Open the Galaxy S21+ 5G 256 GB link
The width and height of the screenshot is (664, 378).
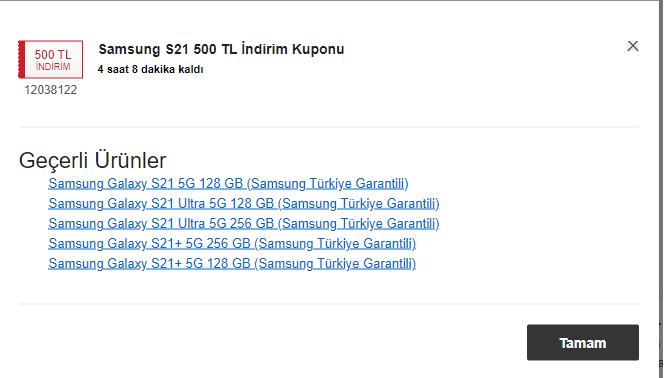[232, 243]
